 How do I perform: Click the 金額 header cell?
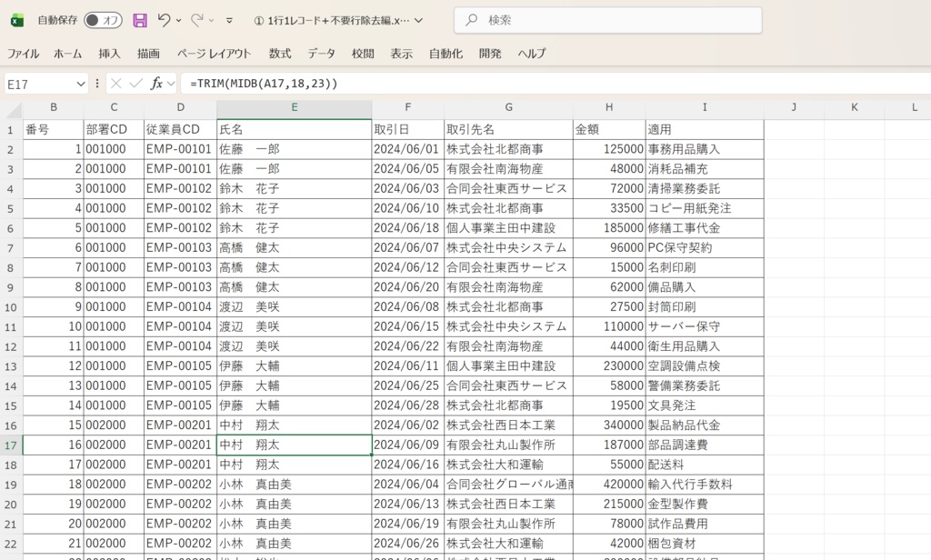click(x=609, y=129)
